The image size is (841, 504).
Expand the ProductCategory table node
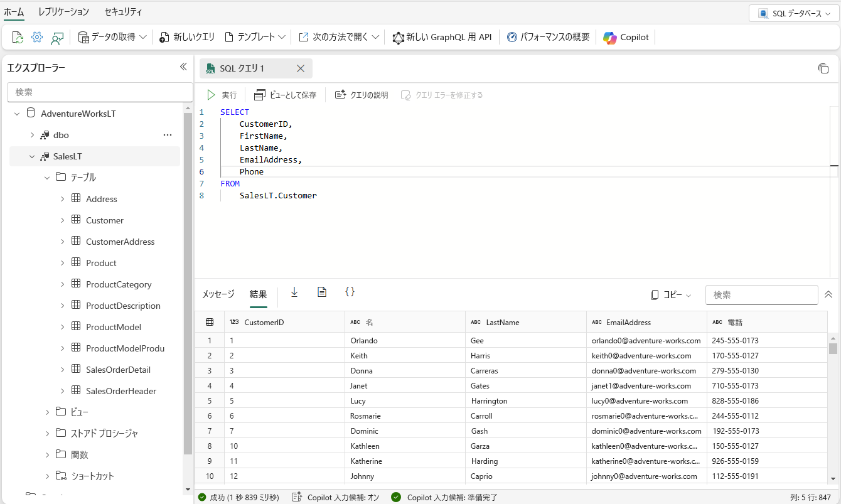[62, 284]
